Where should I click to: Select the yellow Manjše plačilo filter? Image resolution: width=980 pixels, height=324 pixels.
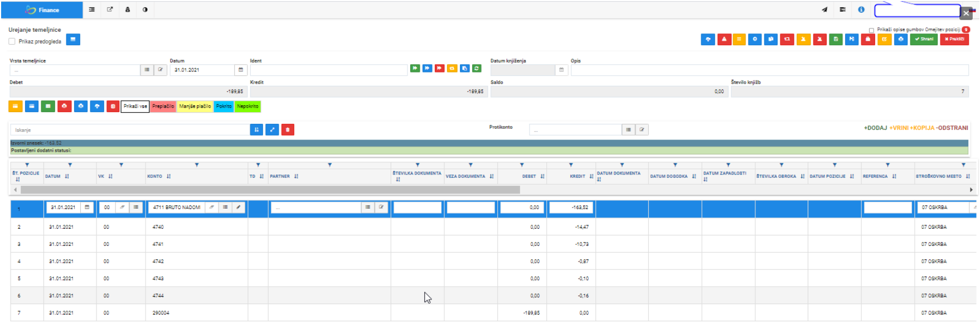coord(195,107)
